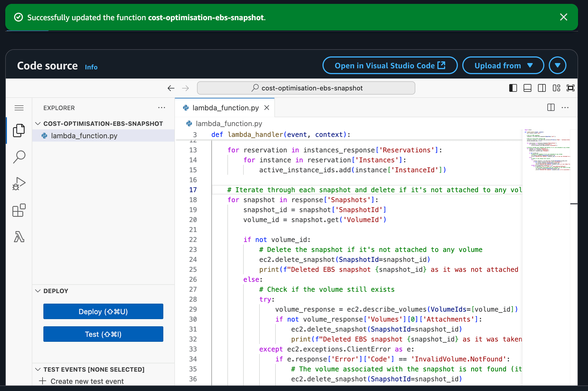
Task: Toggle the secondary side bar visibility
Action: (542, 88)
